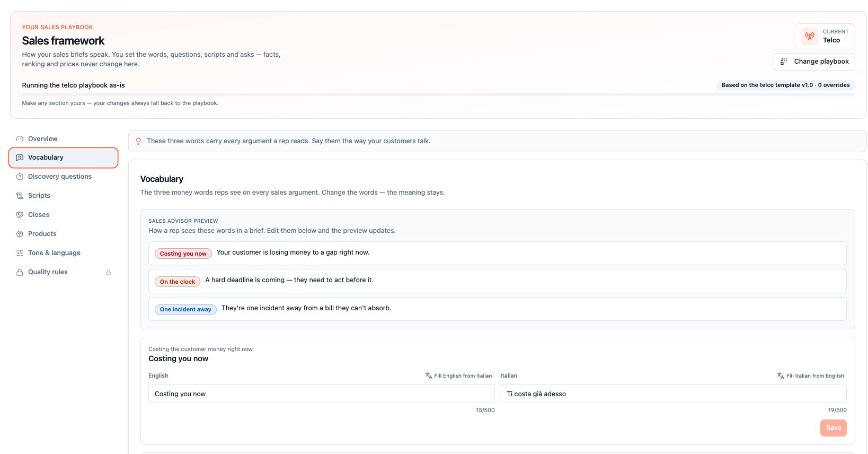Click the Vocabulary speech bubble icon
The image size is (868, 454).
(x=20, y=158)
